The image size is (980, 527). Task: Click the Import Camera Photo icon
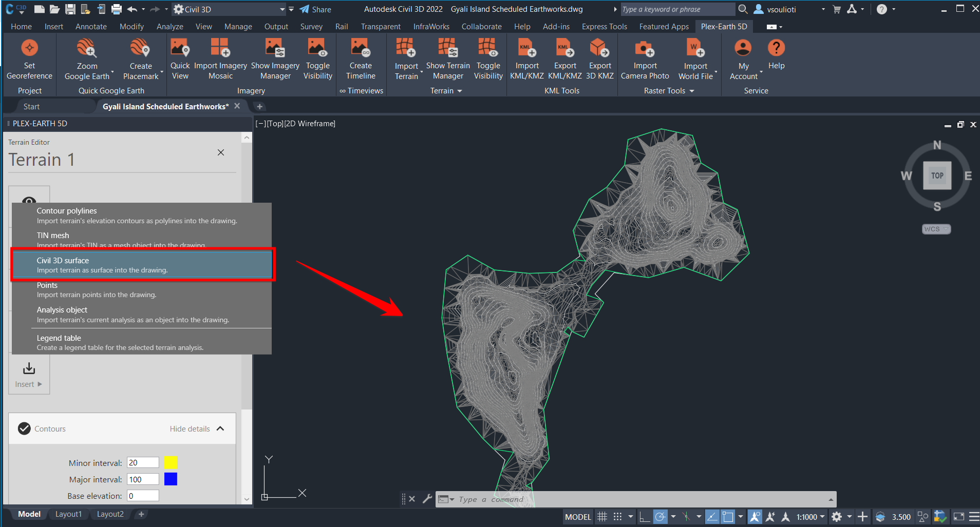click(645, 57)
